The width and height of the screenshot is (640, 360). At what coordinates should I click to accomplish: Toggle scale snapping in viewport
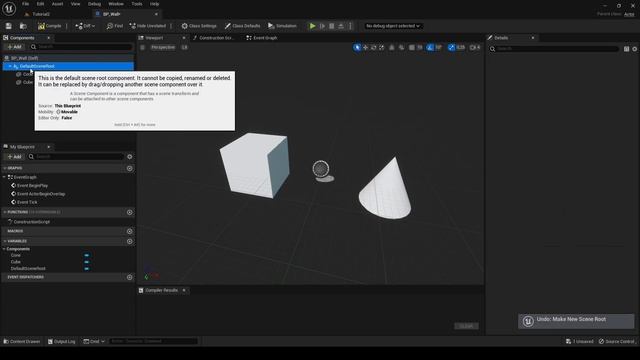(x=451, y=47)
